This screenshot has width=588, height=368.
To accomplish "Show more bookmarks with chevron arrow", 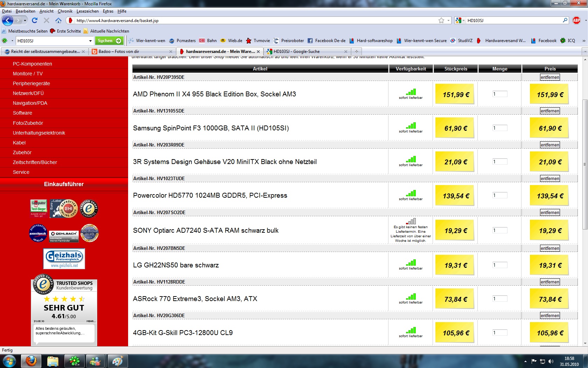I will 583,41.
